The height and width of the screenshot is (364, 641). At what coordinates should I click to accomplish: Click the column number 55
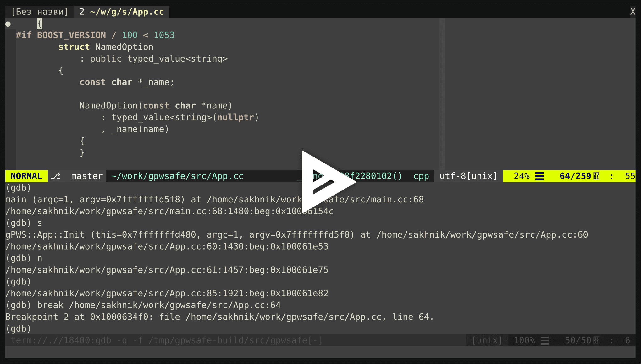point(630,176)
